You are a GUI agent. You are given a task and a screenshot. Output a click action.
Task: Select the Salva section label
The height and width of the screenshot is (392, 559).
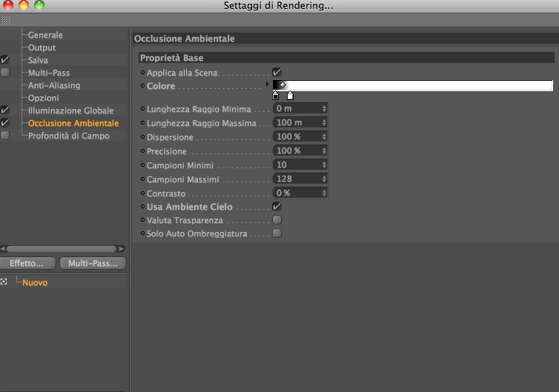coord(38,60)
